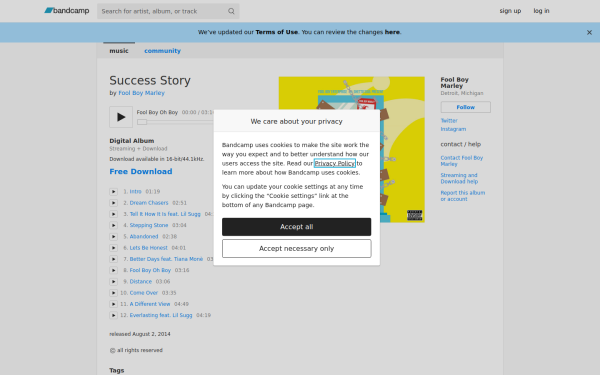Follow Fool Boy Marley
The width and height of the screenshot is (600, 375).
click(x=465, y=107)
